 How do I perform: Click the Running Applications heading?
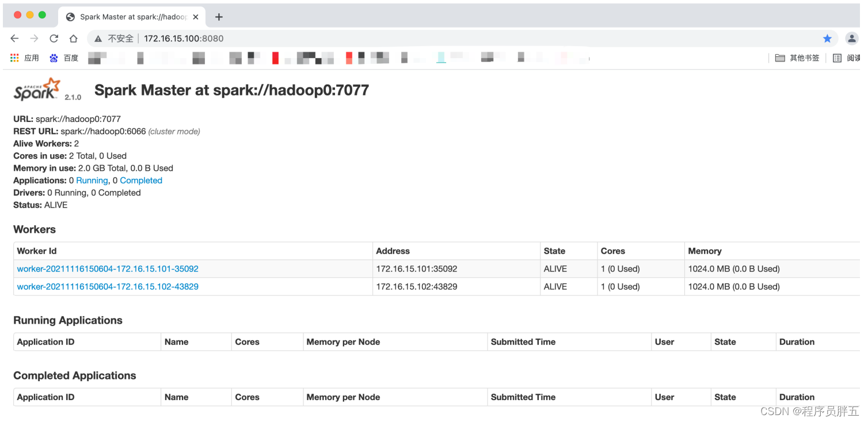tap(68, 320)
